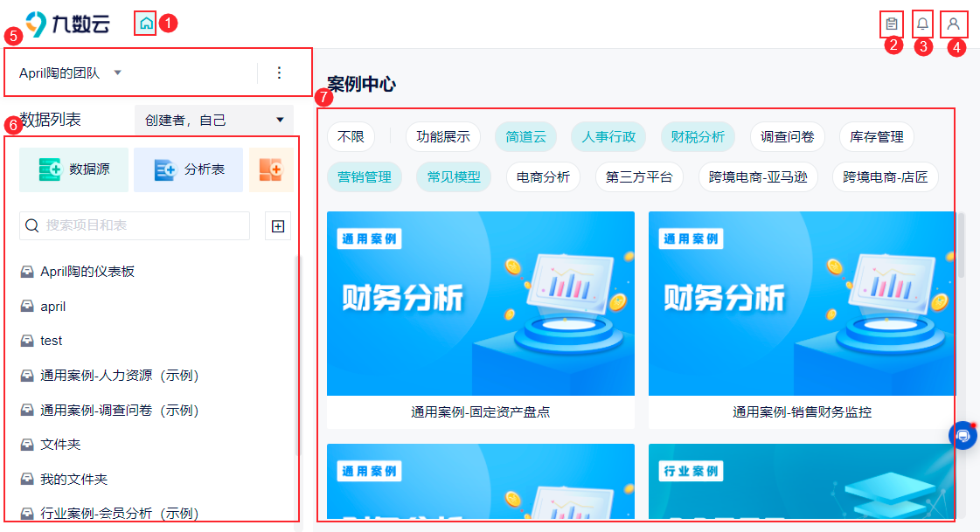Toggle the 第三方平台 filter tag

(x=639, y=177)
